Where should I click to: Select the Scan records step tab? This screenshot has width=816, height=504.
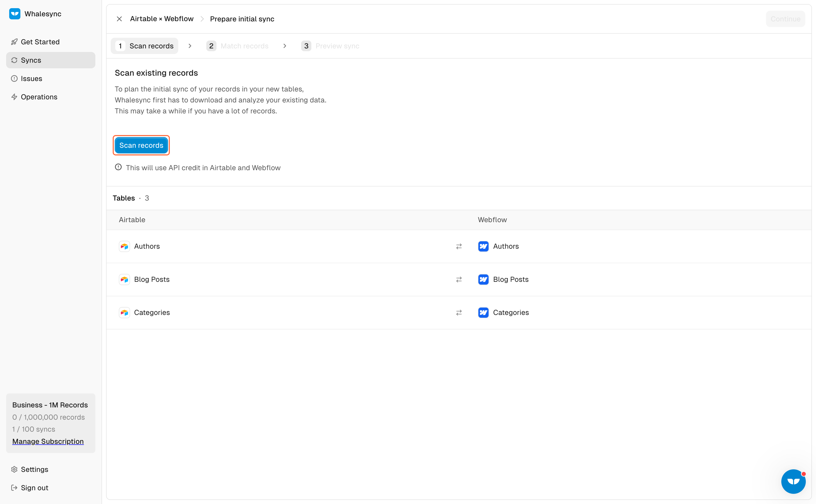click(144, 46)
